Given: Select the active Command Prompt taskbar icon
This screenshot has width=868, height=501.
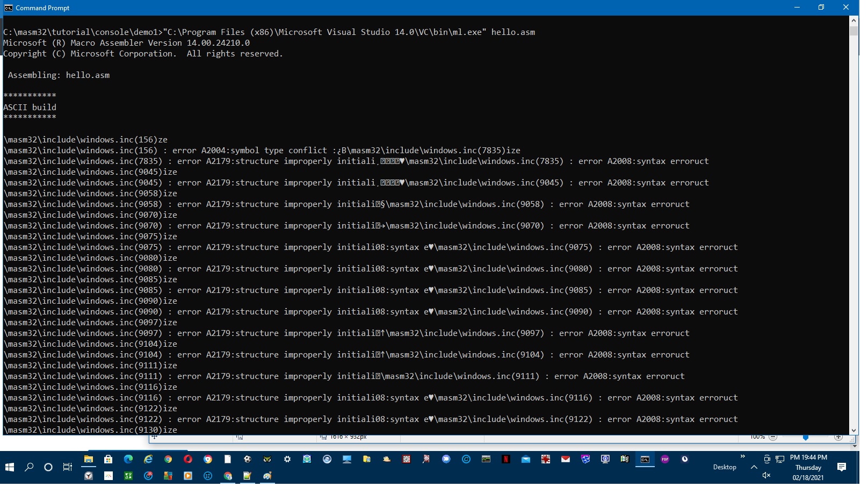Looking at the screenshot, I should pos(645,459).
